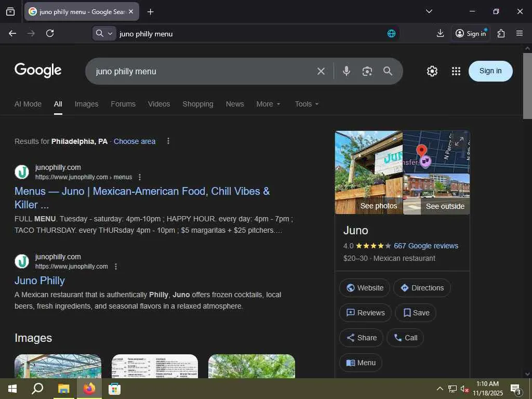Click the Google logo

point(38,70)
